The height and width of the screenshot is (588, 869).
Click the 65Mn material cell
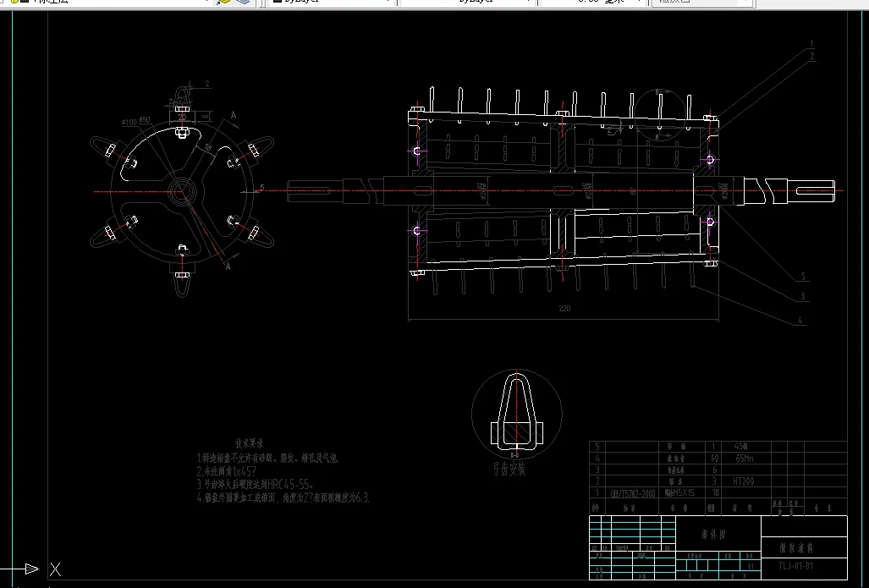click(745, 459)
